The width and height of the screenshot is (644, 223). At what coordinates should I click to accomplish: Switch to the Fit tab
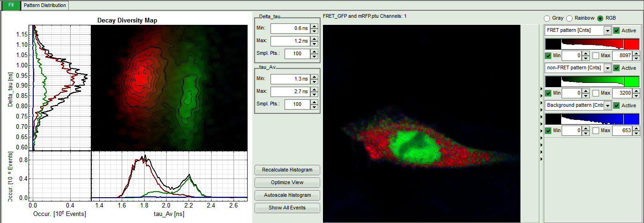coord(10,5)
